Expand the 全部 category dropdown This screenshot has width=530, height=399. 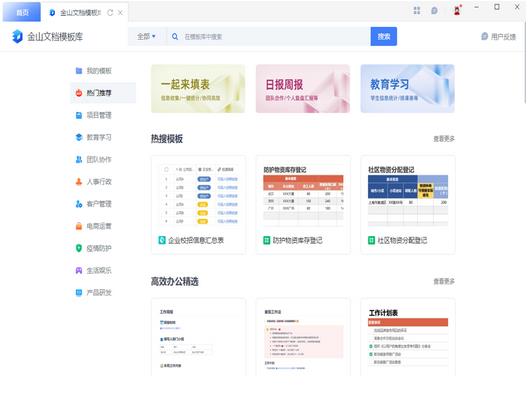(x=146, y=36)
